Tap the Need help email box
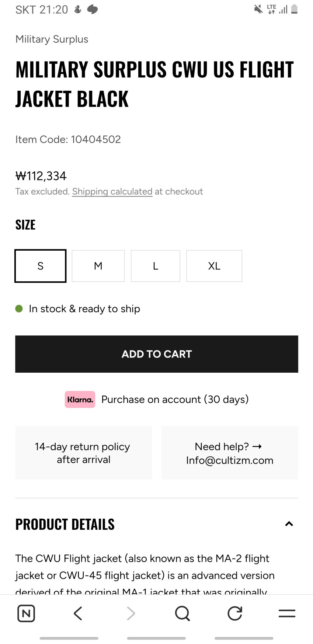The image size is (313, 644). [230, 453]
